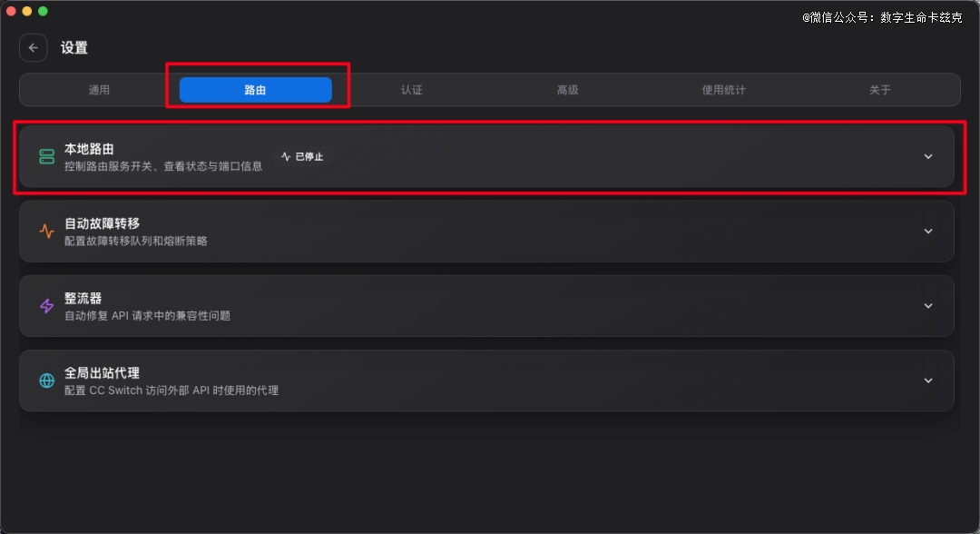Open the 使用统计 tab
Screen dimensions: 980x534
coord(723,90)
